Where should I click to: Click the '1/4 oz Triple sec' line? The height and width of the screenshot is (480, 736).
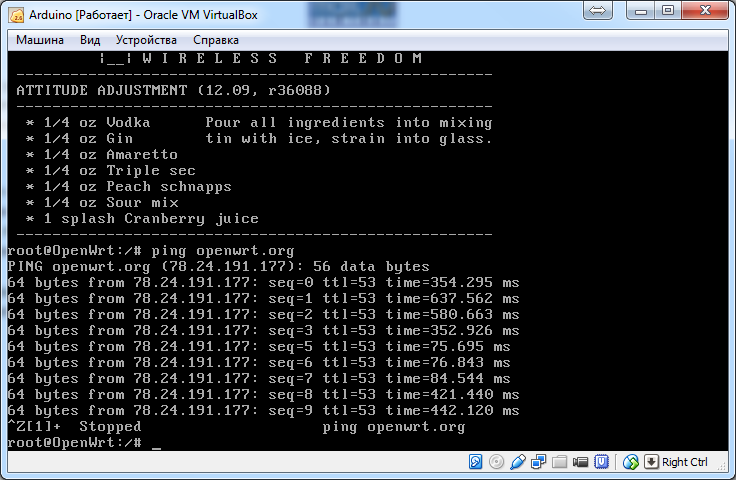110,171
